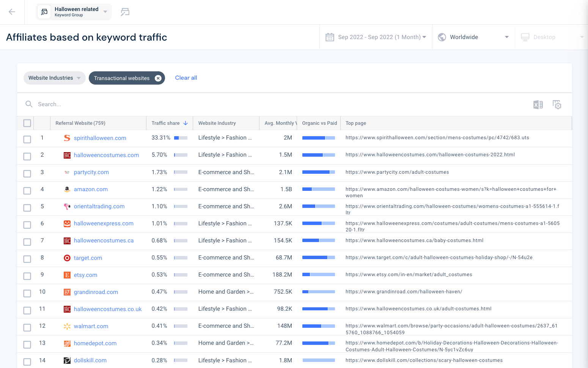Check the amazon.com row checkbox
The width and height of the screenshot is (588, 368).
[27, 190]
